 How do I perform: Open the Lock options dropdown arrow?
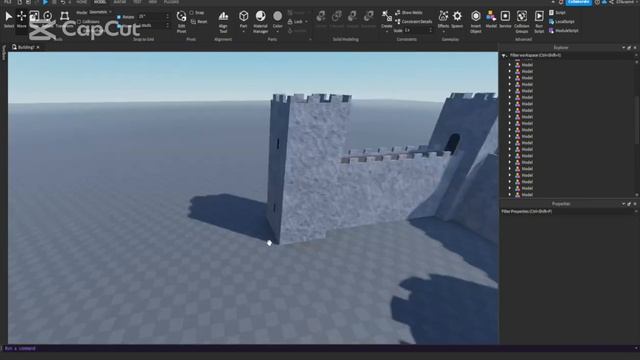coord(307,22)
